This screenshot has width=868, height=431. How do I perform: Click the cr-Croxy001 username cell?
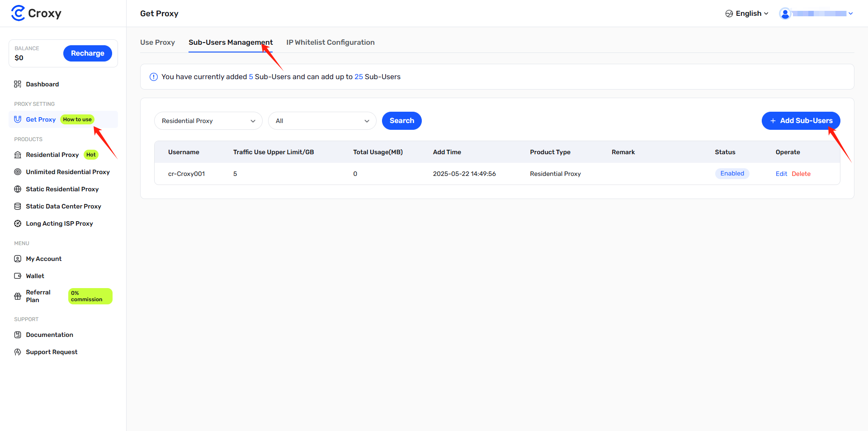click(x=186, y=174)
